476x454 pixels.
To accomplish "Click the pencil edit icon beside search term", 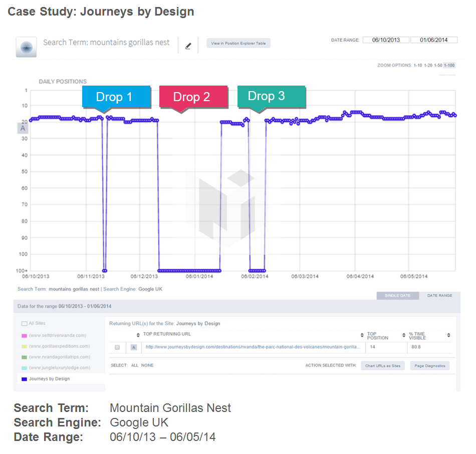I will coord(188,47).
